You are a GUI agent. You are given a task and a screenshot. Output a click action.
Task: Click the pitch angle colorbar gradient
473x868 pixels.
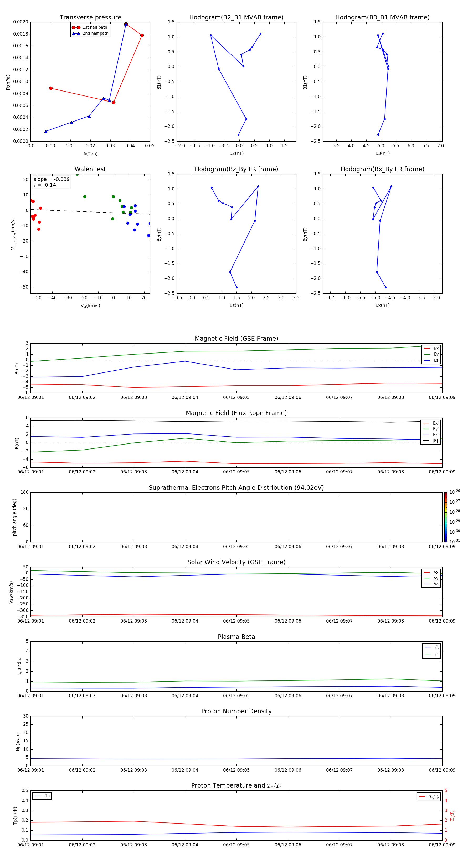pyautogui.click(x=446, y=517)
